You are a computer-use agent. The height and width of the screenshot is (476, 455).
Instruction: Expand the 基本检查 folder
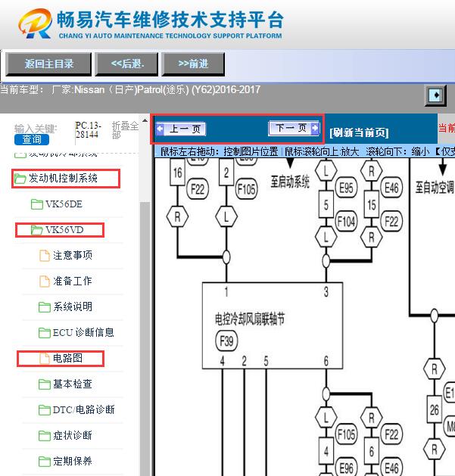click(72, 384)
